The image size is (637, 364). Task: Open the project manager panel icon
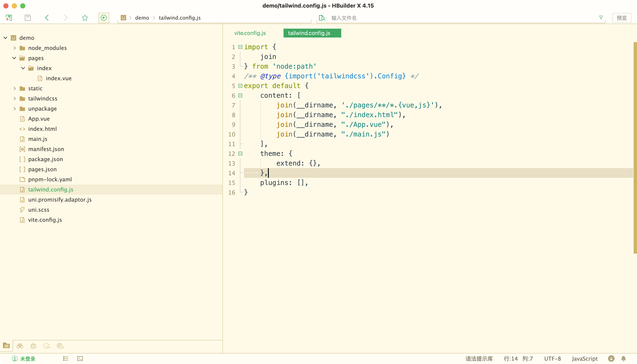click(x=7, y=346)
